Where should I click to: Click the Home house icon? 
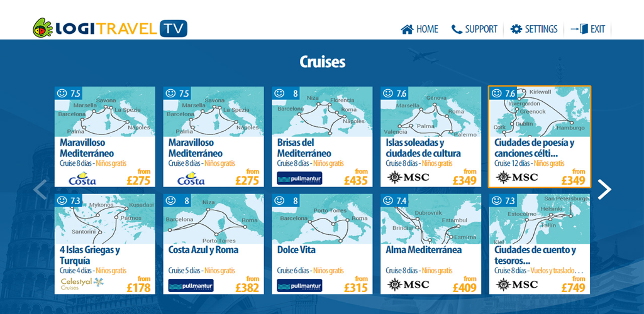407,30
